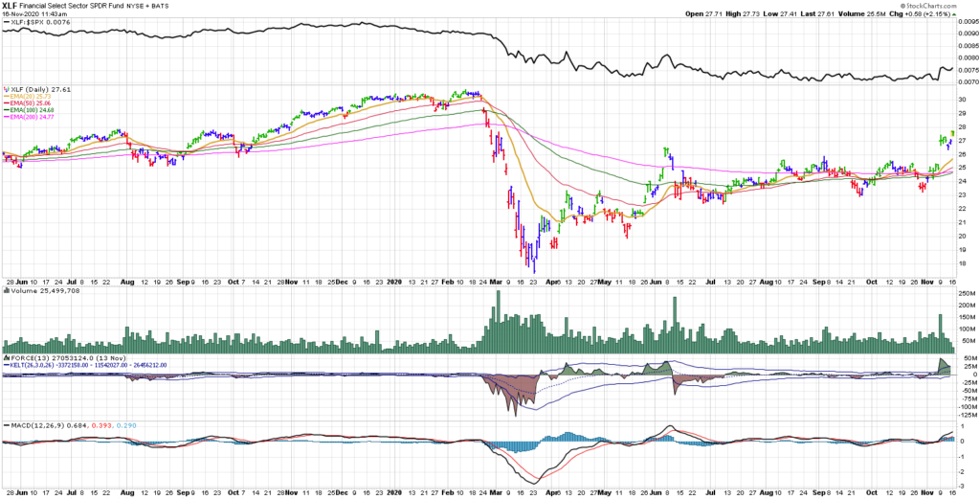The width and height of the screenshot is (980, 500).
Task: Click the 18 price axis label
Action: pyautogui.click(x=962, y=264)
